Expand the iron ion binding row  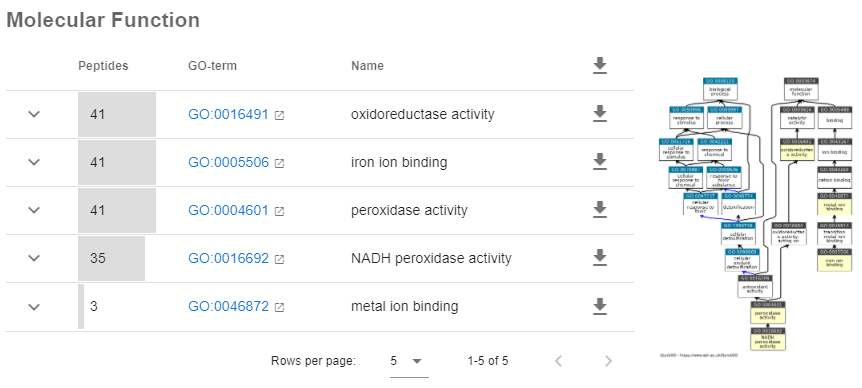point(34,162)
